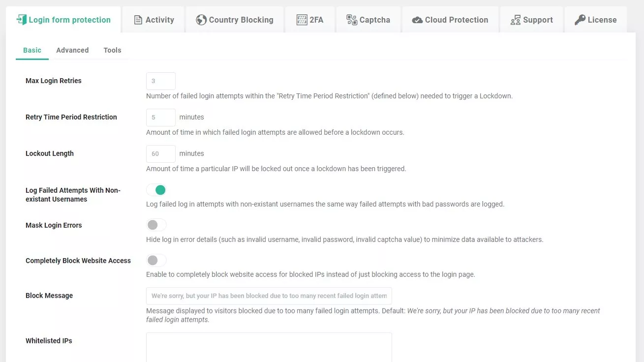
Task: Click the License key icon
Action: pyautogui.click(x=580, y=20)
